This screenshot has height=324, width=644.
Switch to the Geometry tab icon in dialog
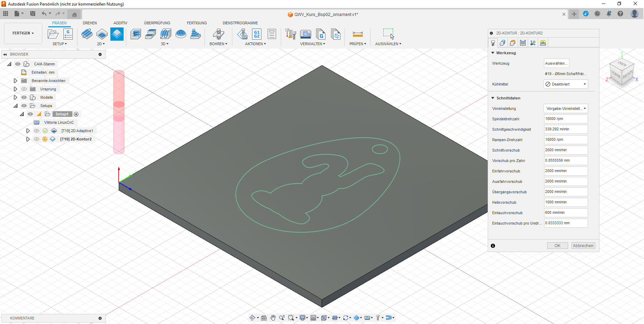(x=502, y=43)
